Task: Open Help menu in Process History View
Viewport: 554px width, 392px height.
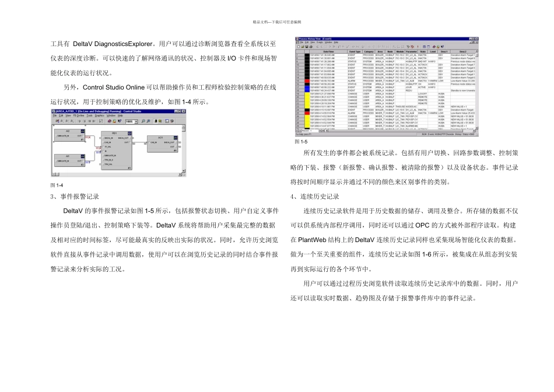Action: click(x=336, y=43)
